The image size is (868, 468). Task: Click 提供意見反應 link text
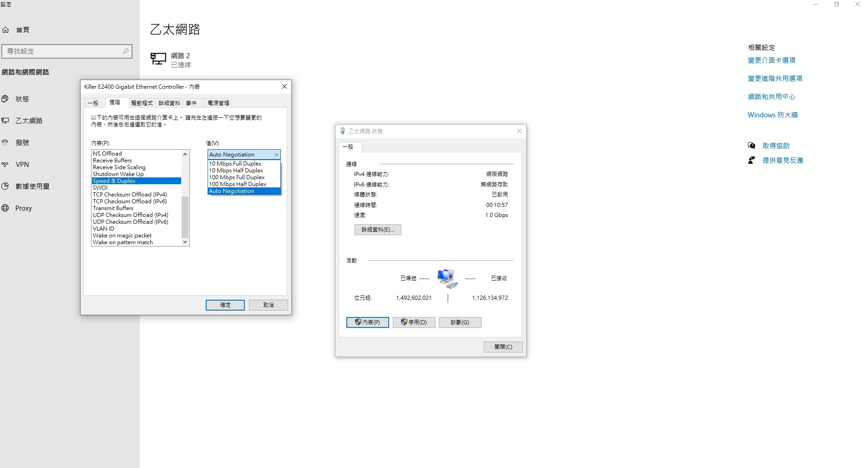(783, 161)
